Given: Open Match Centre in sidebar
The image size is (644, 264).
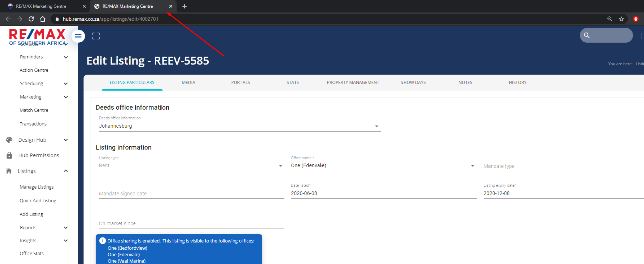Looking at the screenshot, I should 34,110.
